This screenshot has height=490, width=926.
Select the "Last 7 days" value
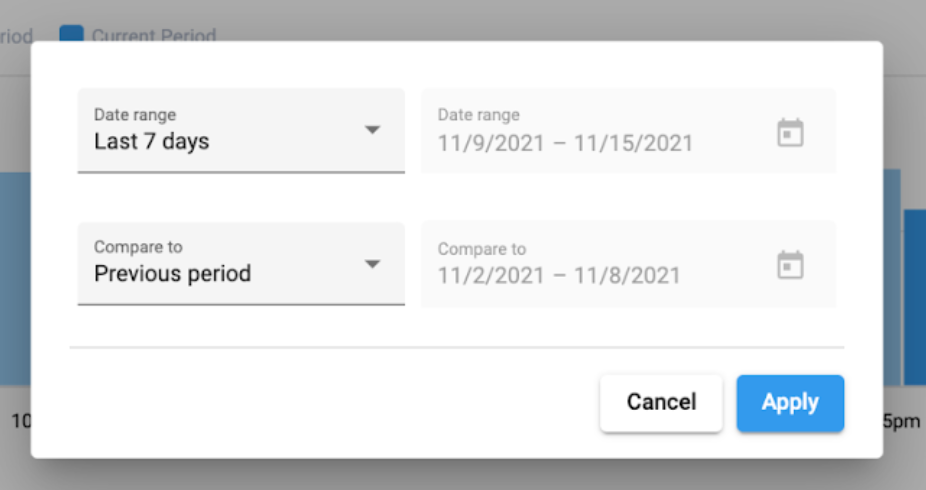tap(152, 142)
